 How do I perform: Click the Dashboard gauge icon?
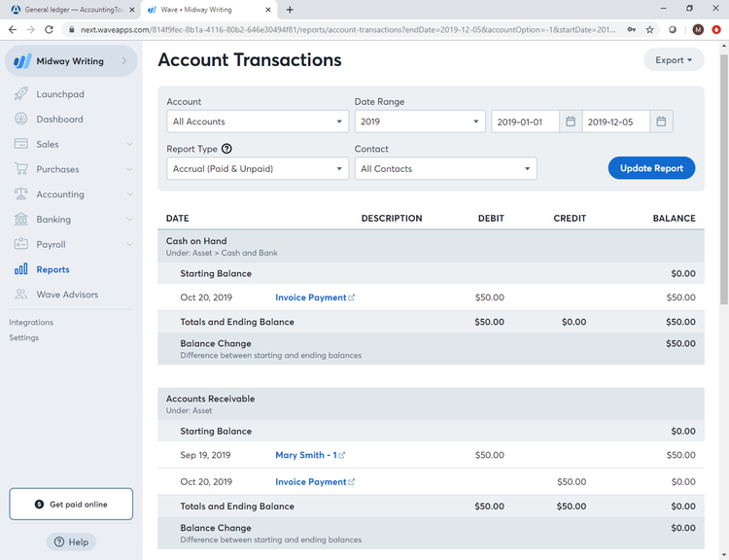(x=21, y=119)
